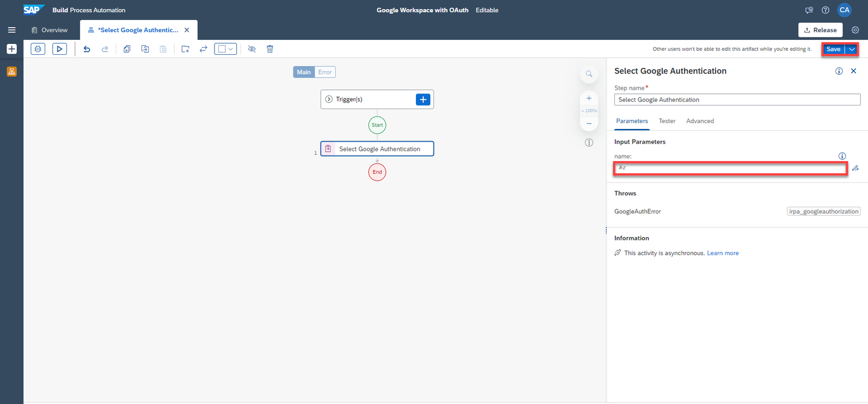Image resolution: width=868 pixels, height=404 pixels.
Task: Click info icon next to name parameter
Action: [x=843, y=156]
